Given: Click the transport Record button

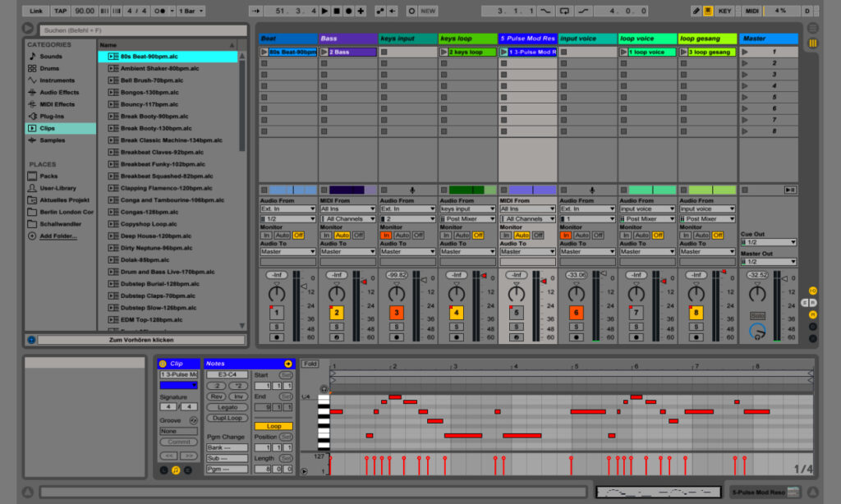Looking at the screenshot, I should (348, 11).
